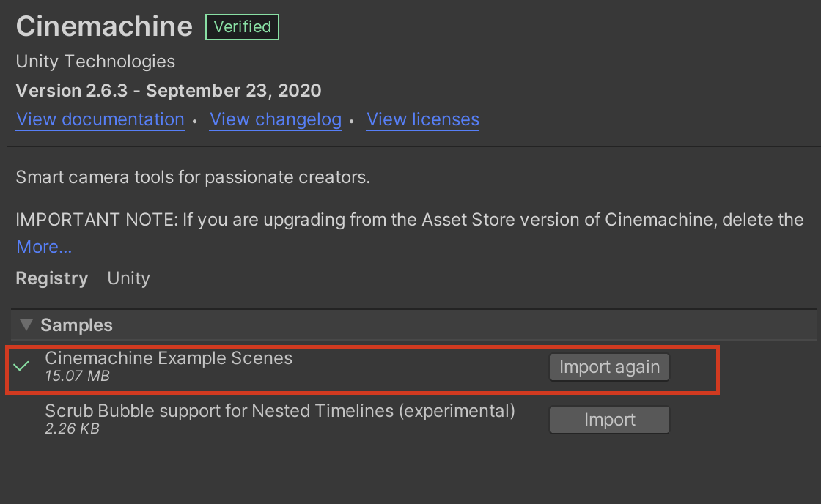
Task: Click the green checkmark beside Cinemachine Example Scenes
Action: tap(22, 366)
